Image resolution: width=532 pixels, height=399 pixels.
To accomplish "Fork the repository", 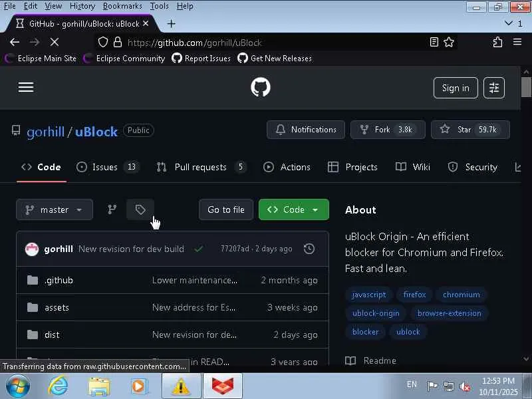I will (x=388, y=130).
